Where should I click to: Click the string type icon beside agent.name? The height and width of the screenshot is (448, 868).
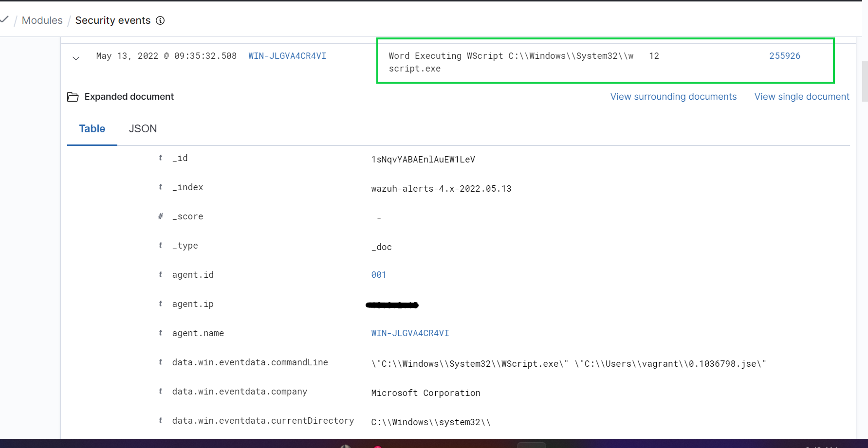pos(160,333)
